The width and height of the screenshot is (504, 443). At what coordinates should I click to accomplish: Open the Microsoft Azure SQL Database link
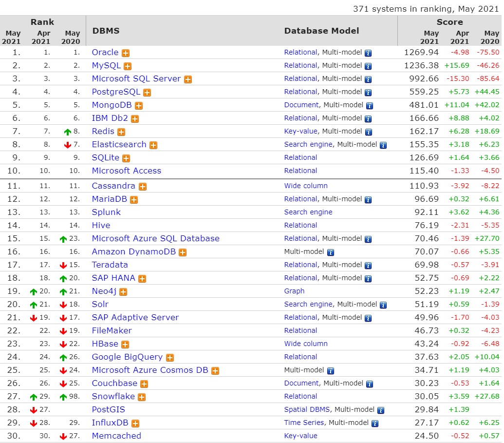click(155, 239)
